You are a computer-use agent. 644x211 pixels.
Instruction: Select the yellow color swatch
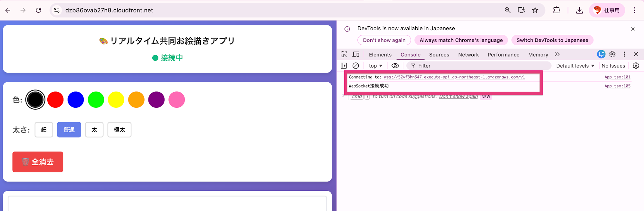tap(116, 100)
